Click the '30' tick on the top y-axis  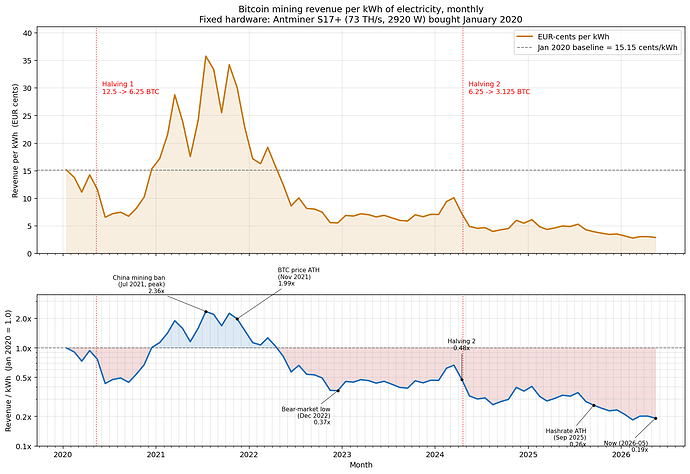(28, 88)
